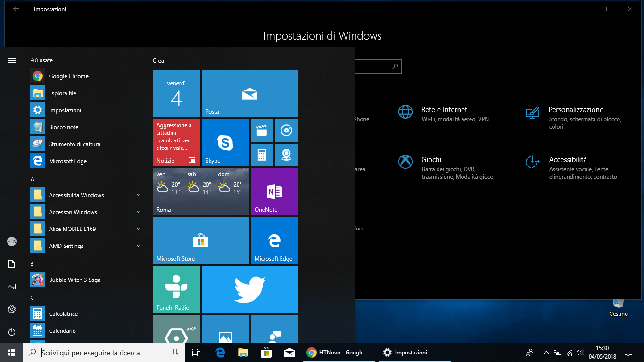Open Settings gear in the Start rail
Screen dimensions: 644x362
pos(12,309)
